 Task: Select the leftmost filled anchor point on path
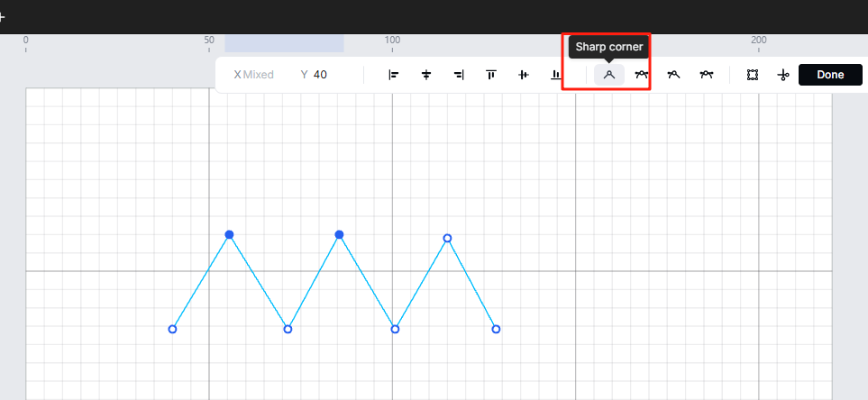pyautogui.click(x=229, y=234)
